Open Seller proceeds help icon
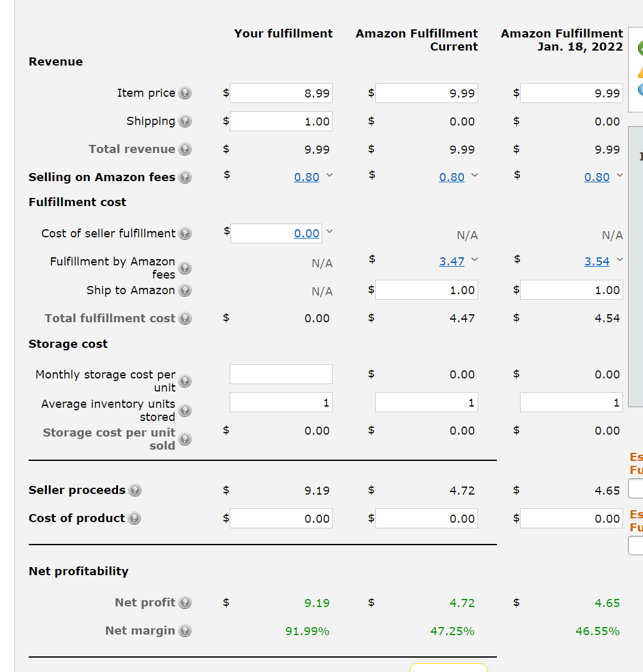The height and width of the screenshot is (672, 643). click(x=135, y=490)
